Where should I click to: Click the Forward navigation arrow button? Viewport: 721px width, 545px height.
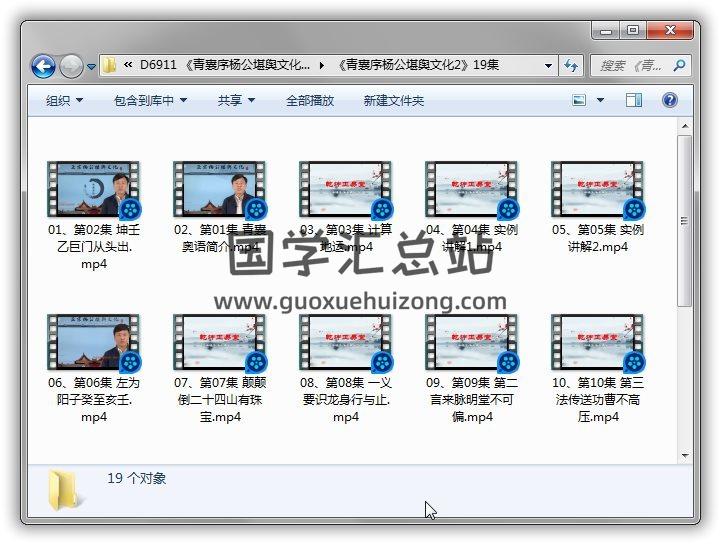71,67
